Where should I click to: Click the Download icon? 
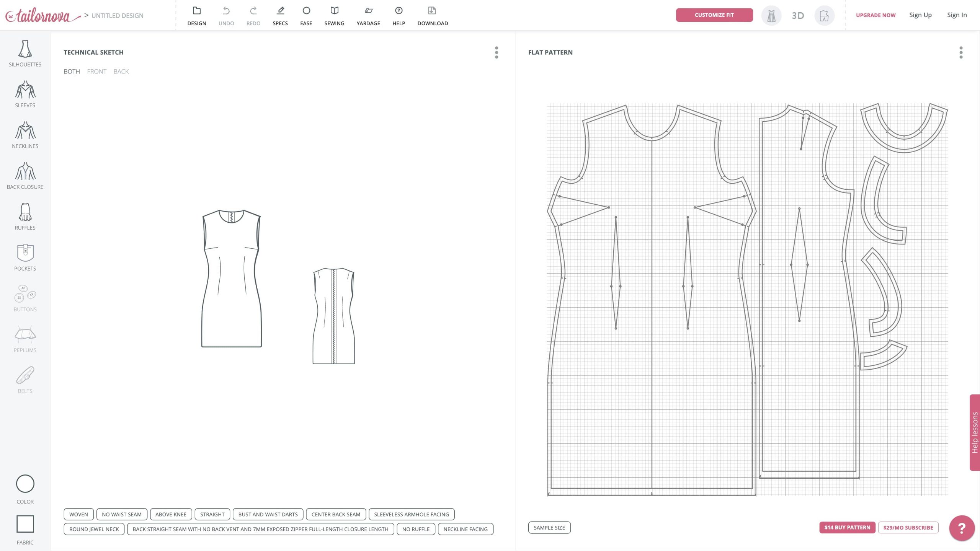click(432, 15)
